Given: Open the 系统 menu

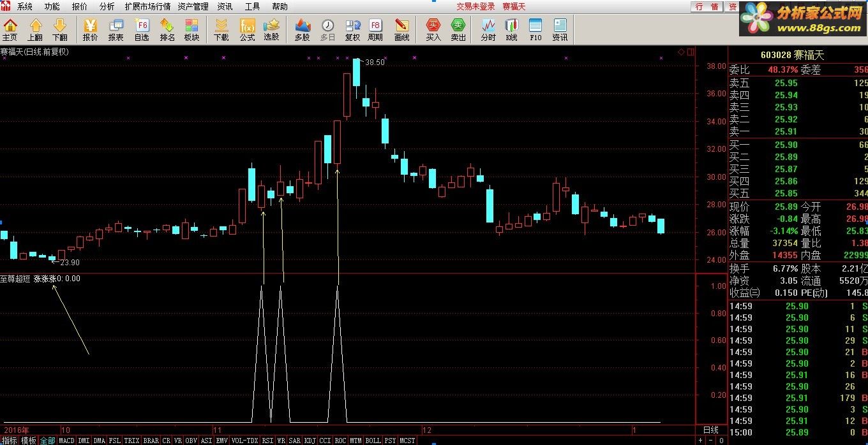Looking at the screenshot, I should (x=25, y=6).
